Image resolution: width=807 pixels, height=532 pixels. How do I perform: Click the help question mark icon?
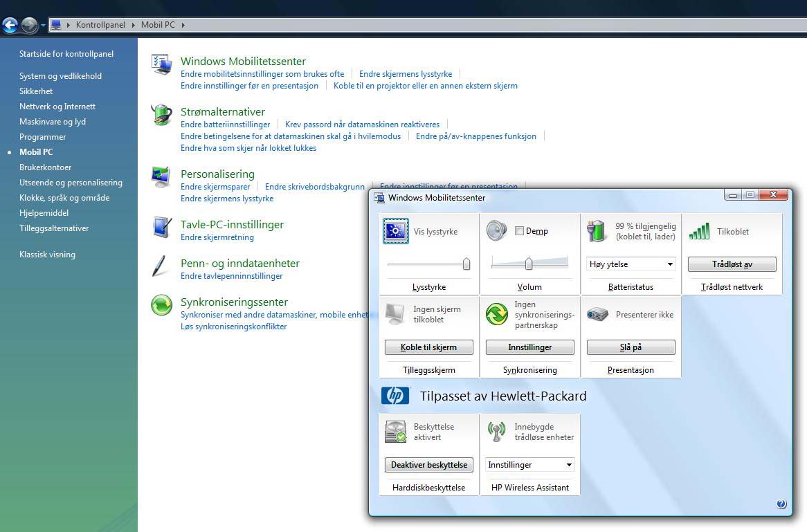[781, 504]
